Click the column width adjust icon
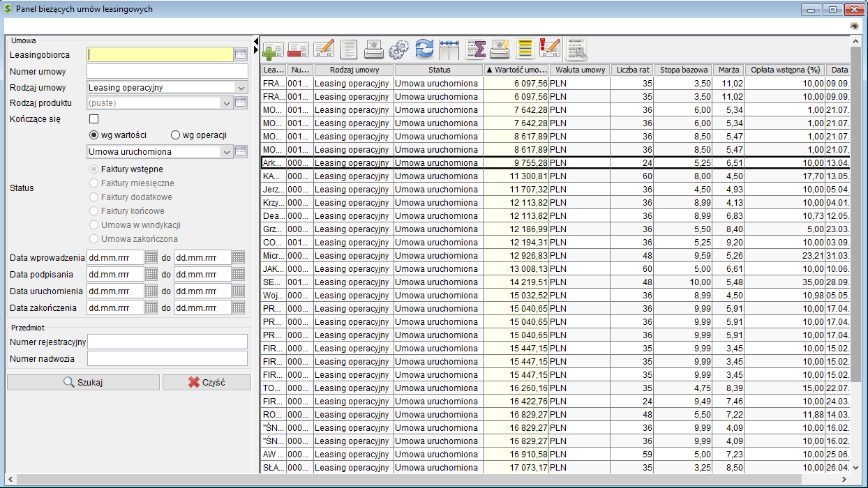The width and height of the screenshot is (868, 488). (x=449, y=49)
